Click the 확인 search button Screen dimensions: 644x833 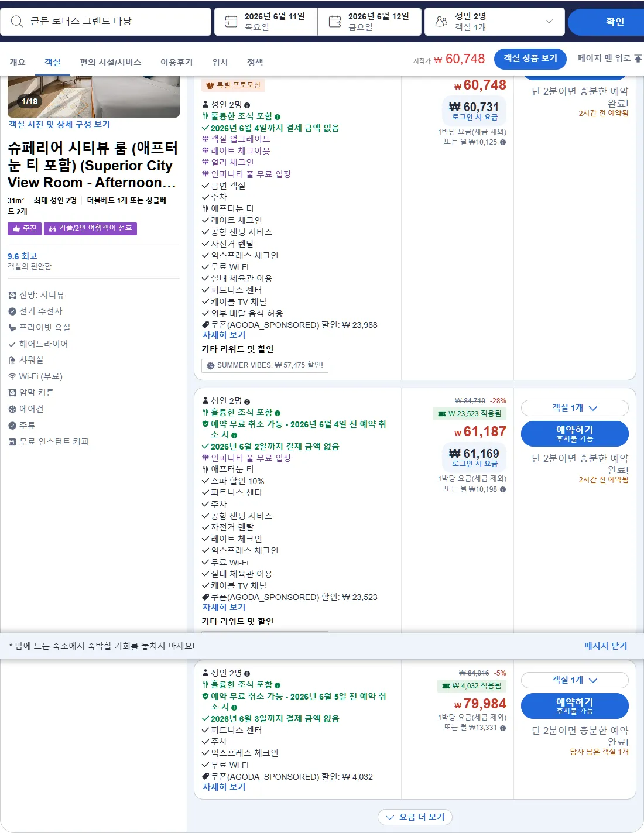606,22
